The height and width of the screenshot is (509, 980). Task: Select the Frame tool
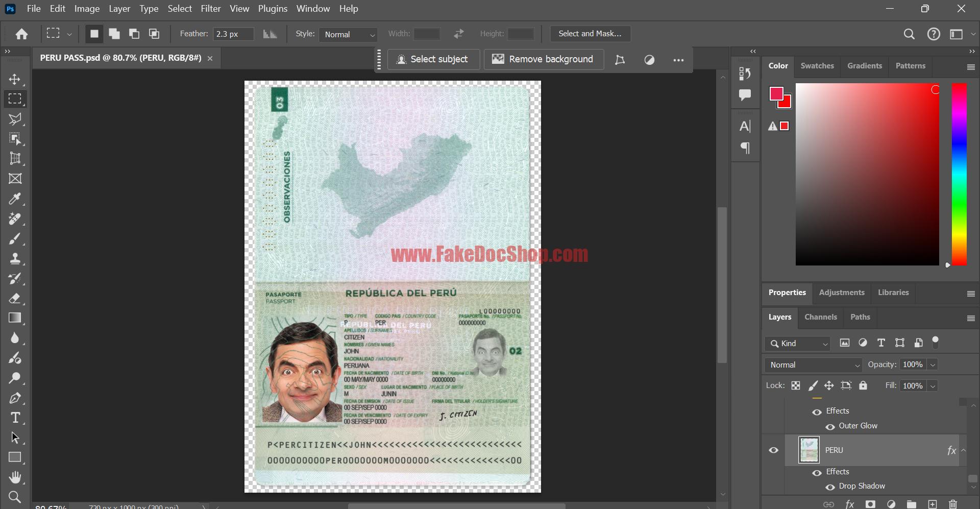15,179
